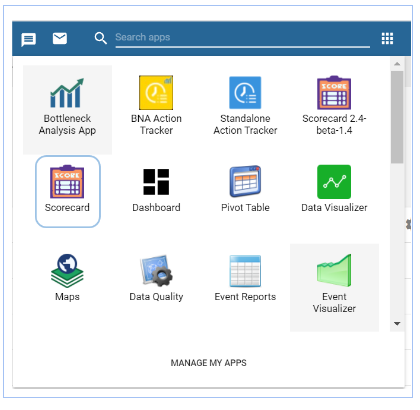Focus the Search apps input field
This screenshot has height=410, width=420.
pos(242,38)
